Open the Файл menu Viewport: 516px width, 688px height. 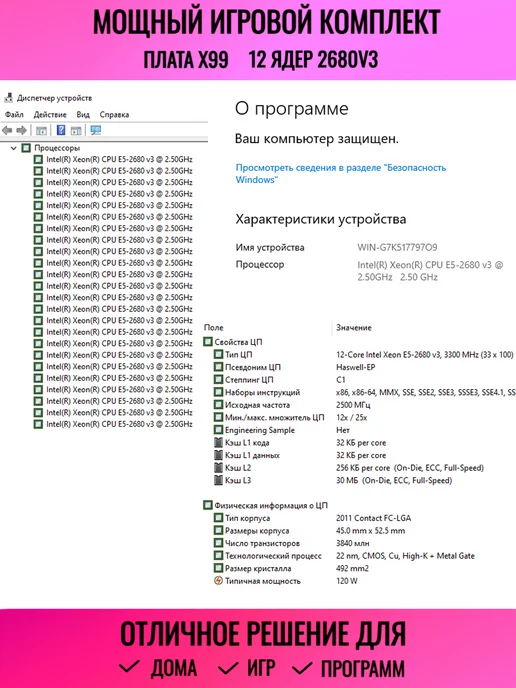(x=14, y=115)
